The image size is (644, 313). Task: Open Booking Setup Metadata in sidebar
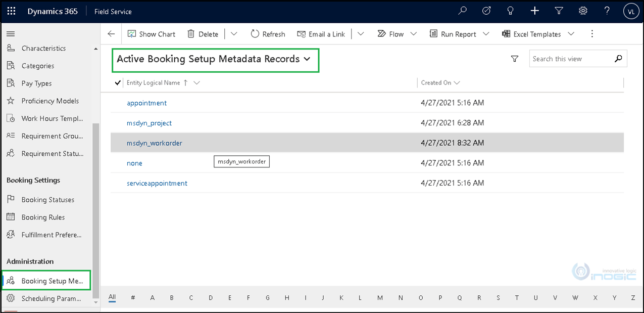click(x=46, y=281)
